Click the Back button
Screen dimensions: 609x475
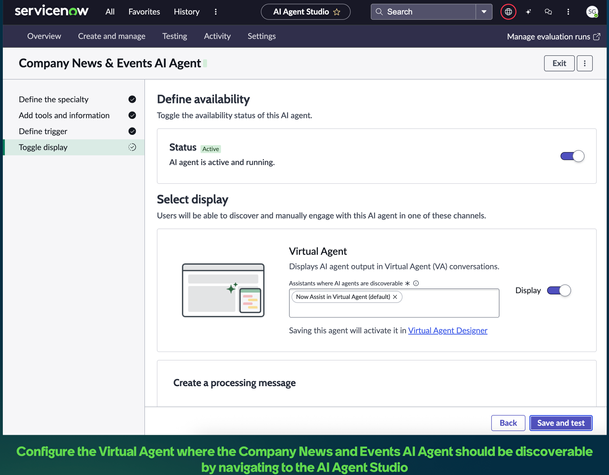point(508,423)
